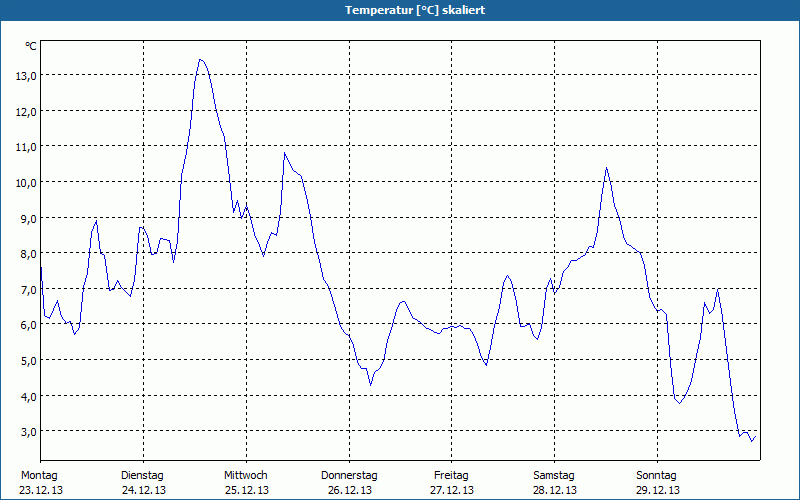Click the 6,0 y-axis value
800x500 pixels.
(29, 325)
